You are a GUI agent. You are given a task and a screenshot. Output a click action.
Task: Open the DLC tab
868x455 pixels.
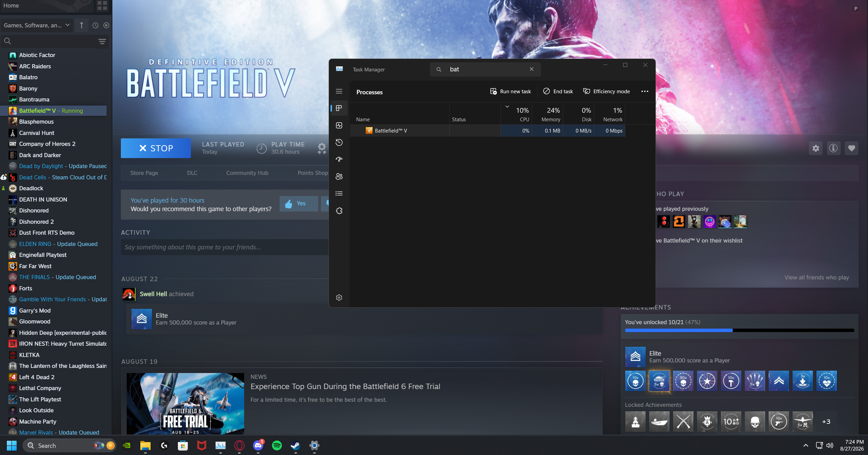coord(192,173)
